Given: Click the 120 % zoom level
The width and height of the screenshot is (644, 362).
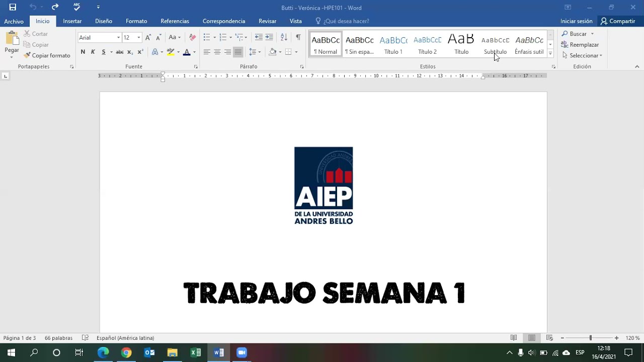Looking at the screenshot, I should point(632,338).
